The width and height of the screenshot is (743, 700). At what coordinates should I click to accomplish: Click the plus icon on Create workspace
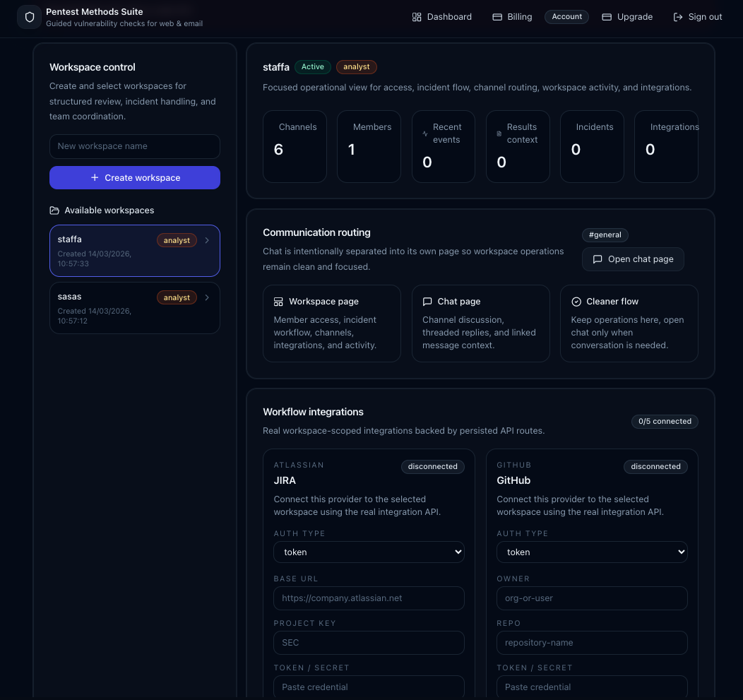click(95, 177)
